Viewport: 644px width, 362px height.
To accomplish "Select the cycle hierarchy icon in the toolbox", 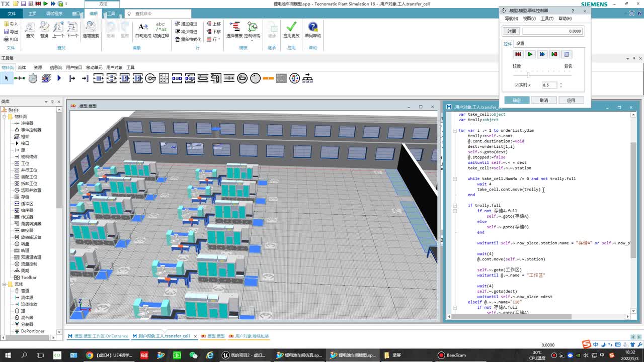I will pyautogui.click(x=307, y=78).
